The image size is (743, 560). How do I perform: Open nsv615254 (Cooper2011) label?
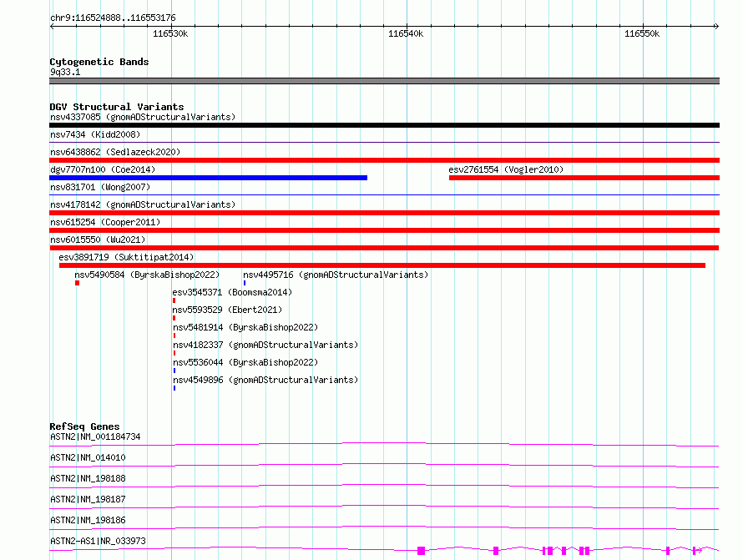coord(105,222)
